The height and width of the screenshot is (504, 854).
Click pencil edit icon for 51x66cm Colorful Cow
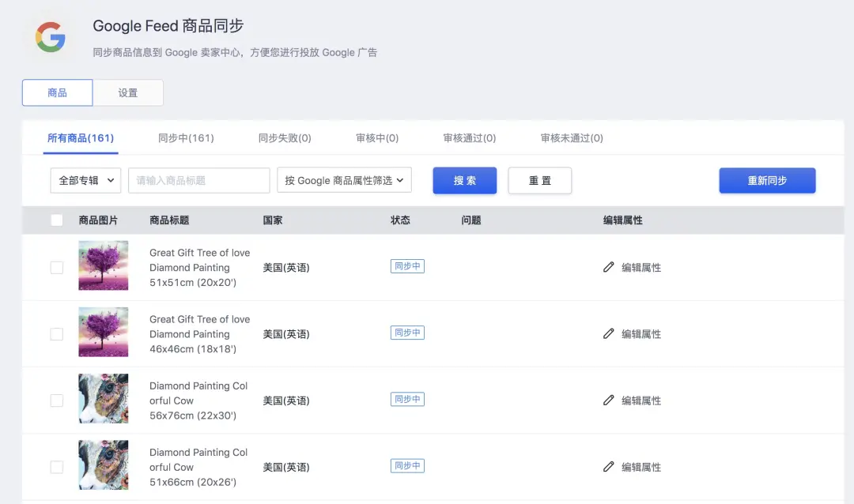point(608,466)
